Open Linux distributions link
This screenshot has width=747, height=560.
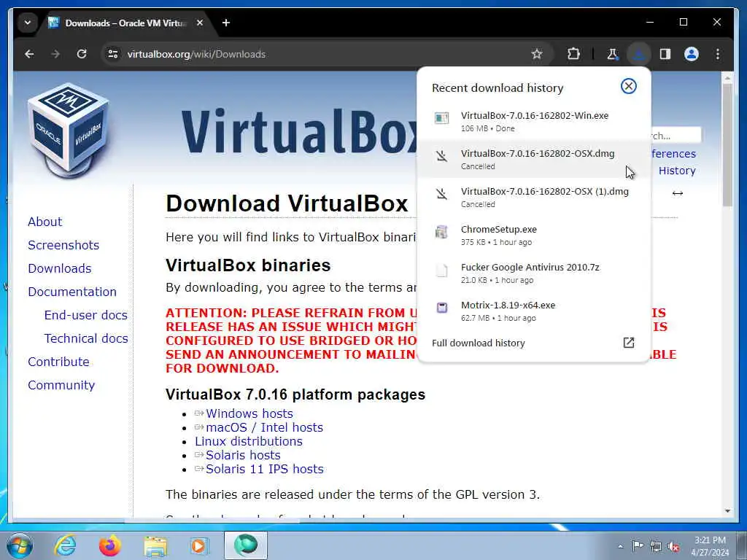coord(249,441)
